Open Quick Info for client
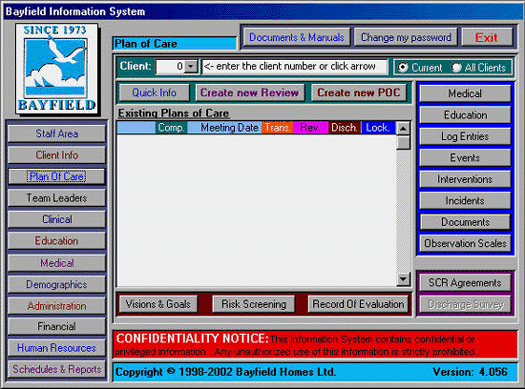525x389 pixels. [x=154, y=92]
